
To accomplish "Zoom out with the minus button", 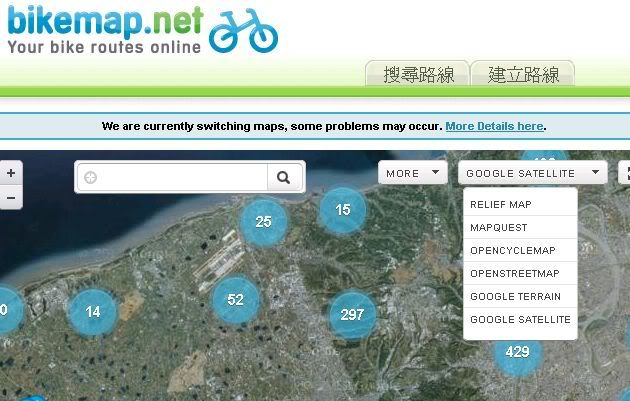I will (10, 197).
